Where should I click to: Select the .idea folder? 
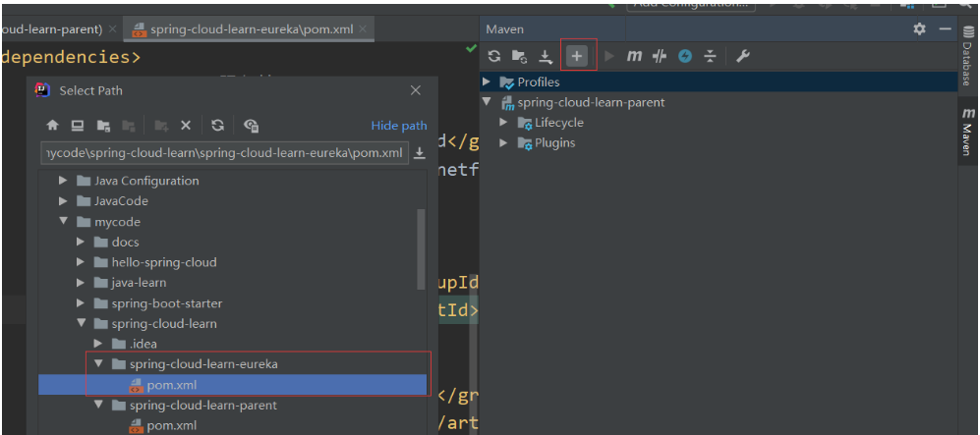click(x=144, y=344)
